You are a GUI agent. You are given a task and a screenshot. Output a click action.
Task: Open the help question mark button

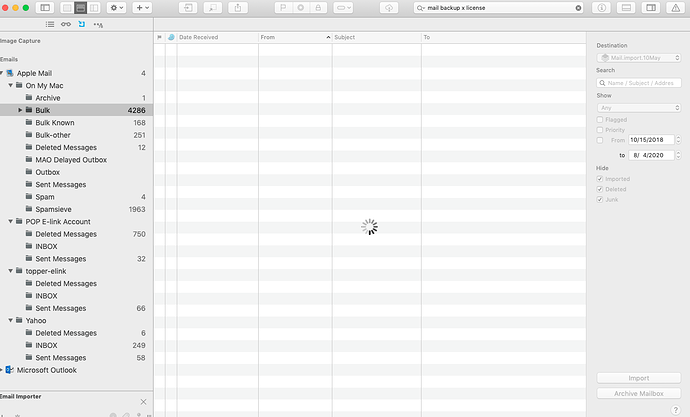tap(675, 410)
